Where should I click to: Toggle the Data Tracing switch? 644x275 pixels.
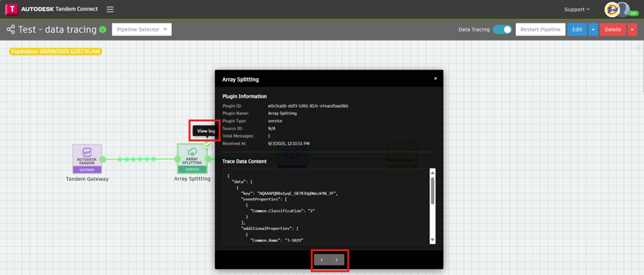point(502,30)
